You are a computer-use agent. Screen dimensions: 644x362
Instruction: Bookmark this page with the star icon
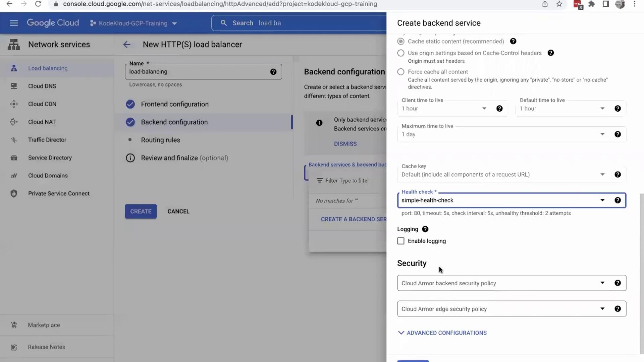pos(559,4)
